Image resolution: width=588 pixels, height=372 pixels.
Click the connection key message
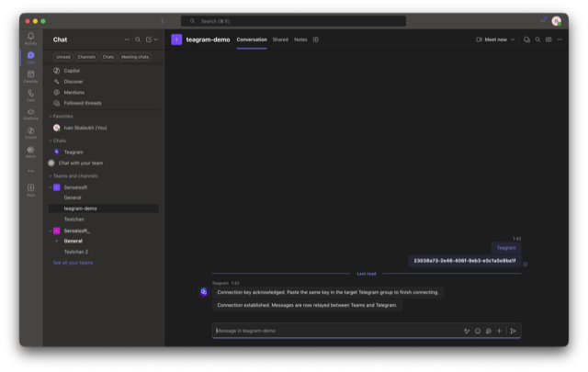pos(465,261)
